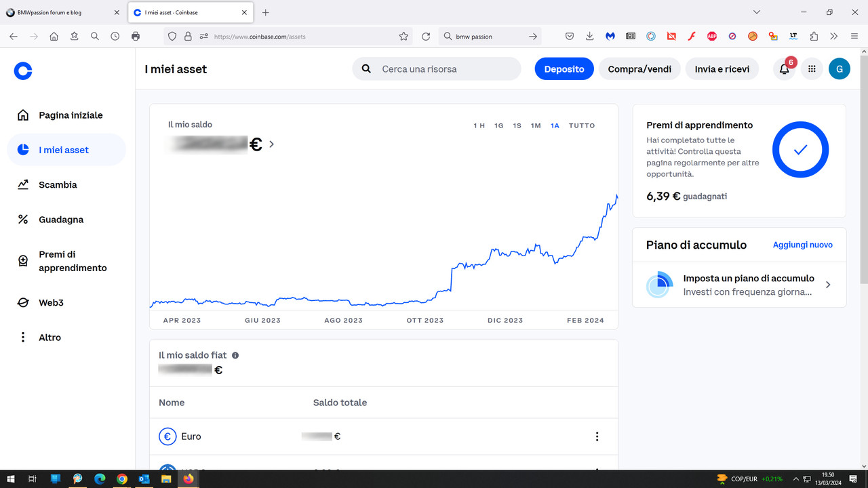
Task: Go to Guadagna in the sidebar
Action: pos(66,220)
